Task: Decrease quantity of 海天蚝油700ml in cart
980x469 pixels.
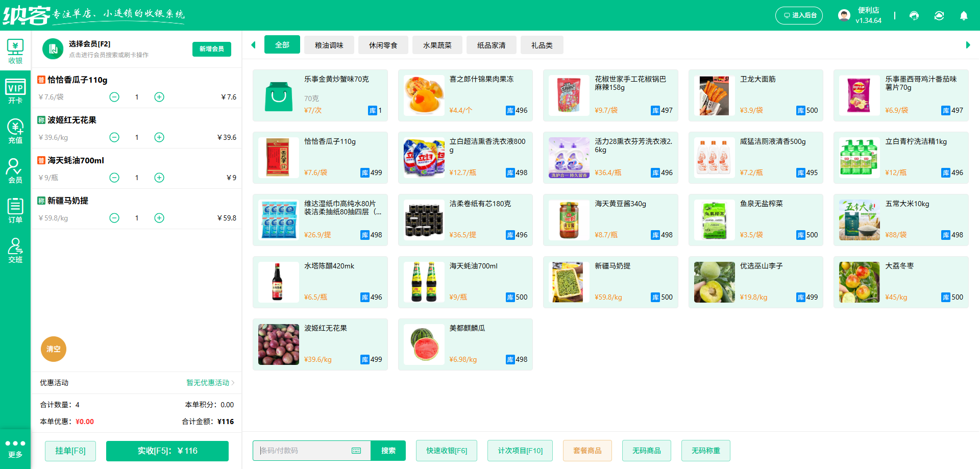Action: tap(114, 178)
